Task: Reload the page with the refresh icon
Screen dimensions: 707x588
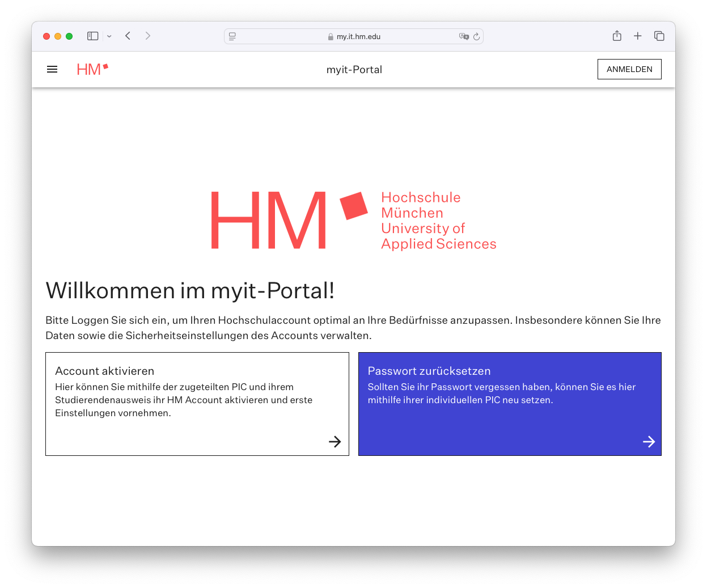Action: pos(476,36)
